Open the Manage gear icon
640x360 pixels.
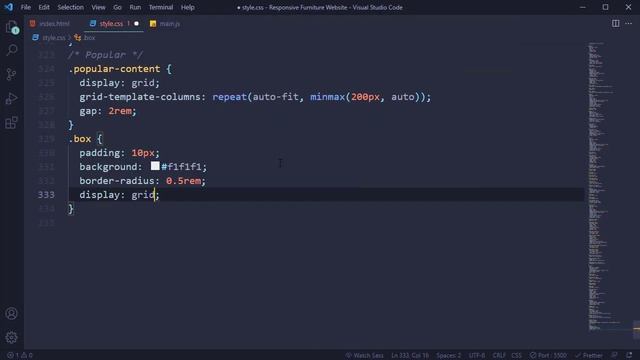[x=11, y=337]
